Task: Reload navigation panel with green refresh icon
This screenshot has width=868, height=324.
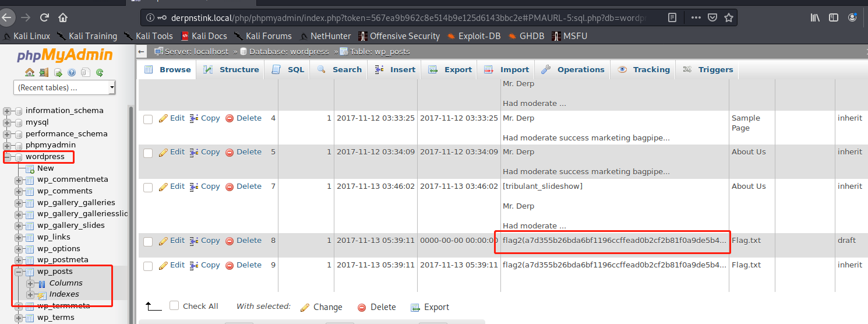Action: 100,72
